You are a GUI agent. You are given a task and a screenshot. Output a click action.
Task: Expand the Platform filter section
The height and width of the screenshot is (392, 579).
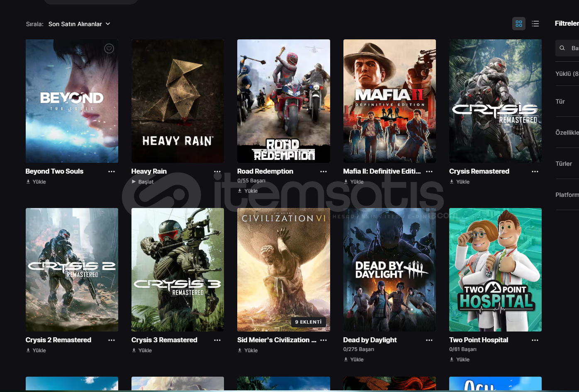[567, 195]
